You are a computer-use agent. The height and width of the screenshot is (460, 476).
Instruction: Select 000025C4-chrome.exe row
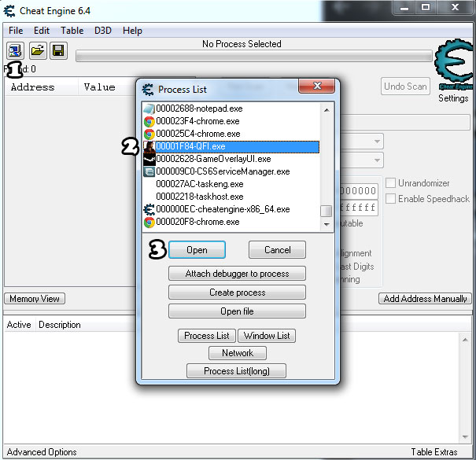[x=231, y=134]
